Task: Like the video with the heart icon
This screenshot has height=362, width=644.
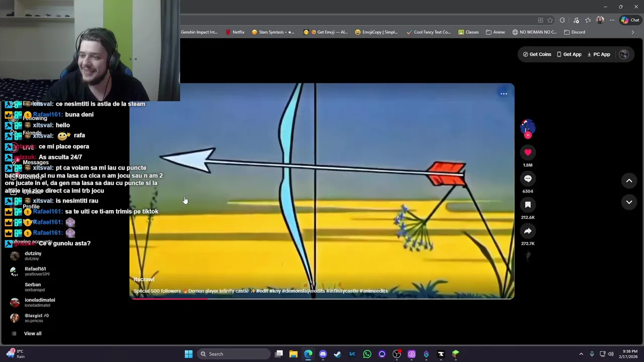Action: [528, 152]
